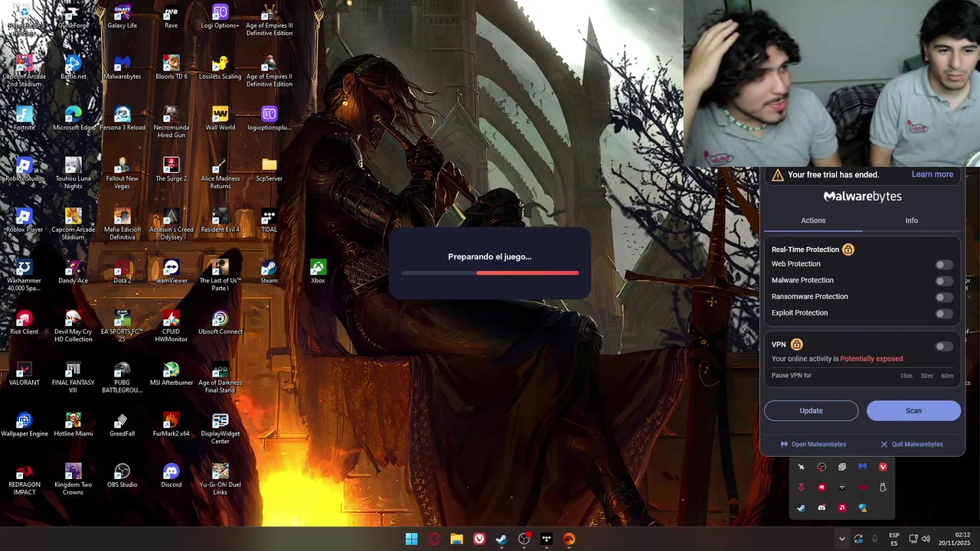The width and height of the screenshot is (980, 551).
Task: Select the VALORANT desktop shortcut
Action: click(x=24, y=373)
